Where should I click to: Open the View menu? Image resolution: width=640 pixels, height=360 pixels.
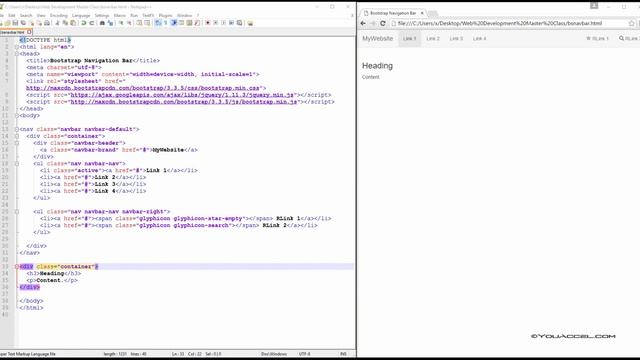coord(41,16)
